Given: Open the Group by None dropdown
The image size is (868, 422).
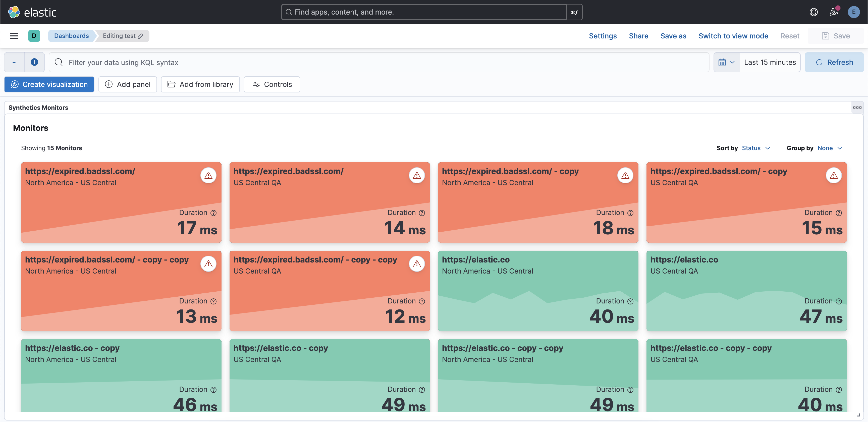Looking at the screenshot, I should (830, 148).
